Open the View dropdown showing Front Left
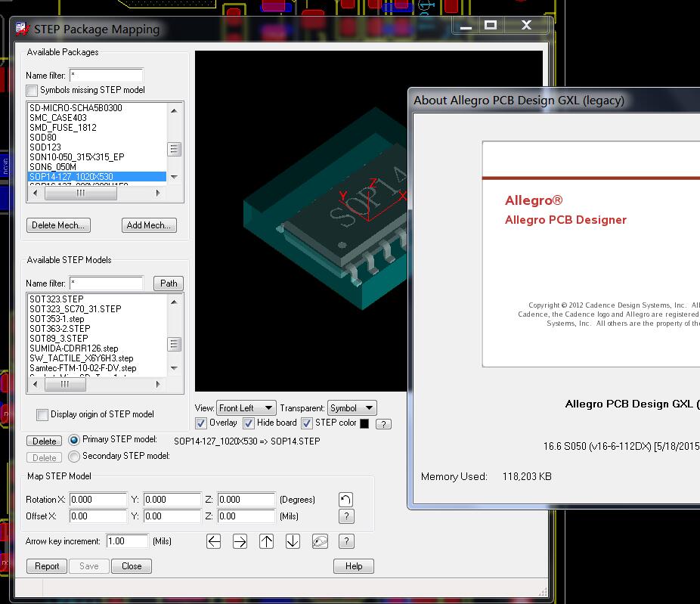The height and width of the screenshot is (604, 700). (246, 408)
